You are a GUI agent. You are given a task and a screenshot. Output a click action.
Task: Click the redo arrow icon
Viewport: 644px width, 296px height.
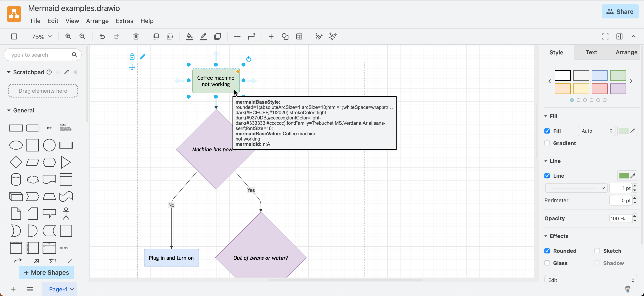pos(116,36)
